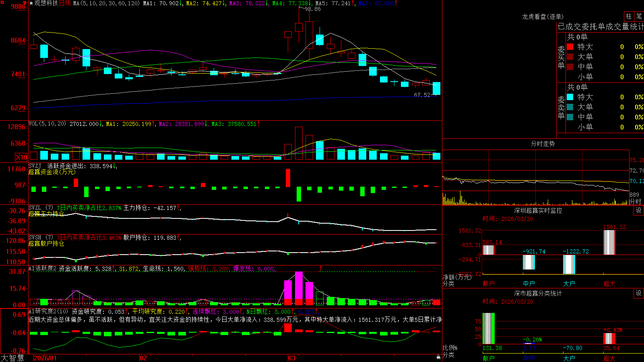Screen dimensions: 644x362
Task: Click the 98.86 high price label
Action: click(x=313, y=9)
